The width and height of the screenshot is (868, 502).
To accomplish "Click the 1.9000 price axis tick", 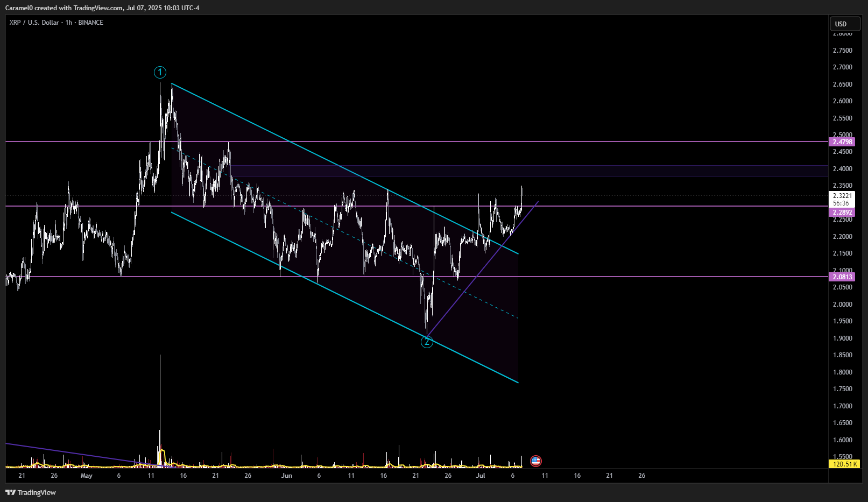I will point(843,338).
